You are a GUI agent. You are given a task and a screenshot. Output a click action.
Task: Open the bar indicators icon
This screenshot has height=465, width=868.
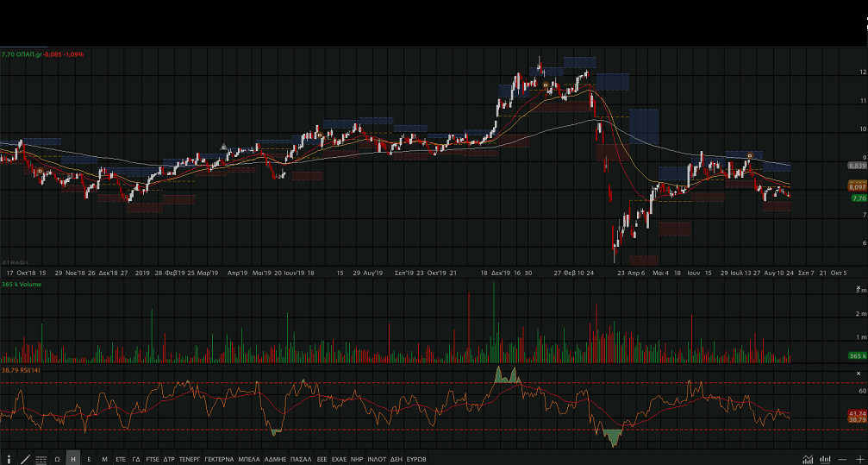coord(826,459)
